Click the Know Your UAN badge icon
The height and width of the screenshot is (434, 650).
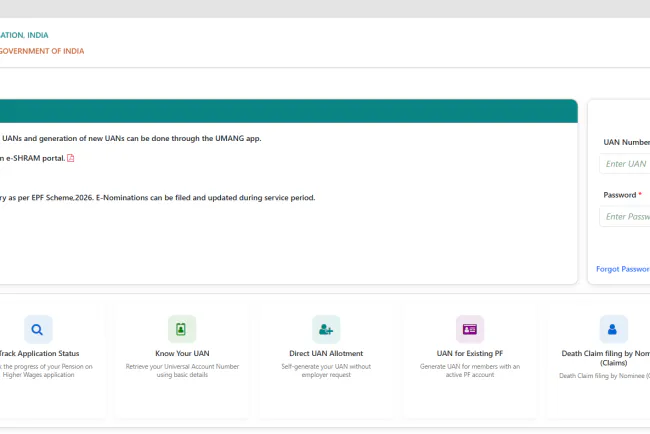[182, 330]
